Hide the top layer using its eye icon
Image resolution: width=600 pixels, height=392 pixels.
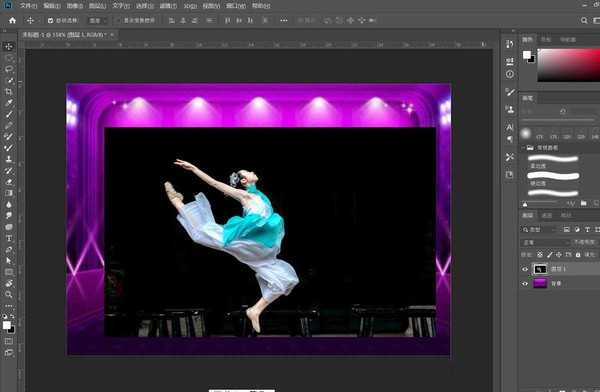(525, 269)
